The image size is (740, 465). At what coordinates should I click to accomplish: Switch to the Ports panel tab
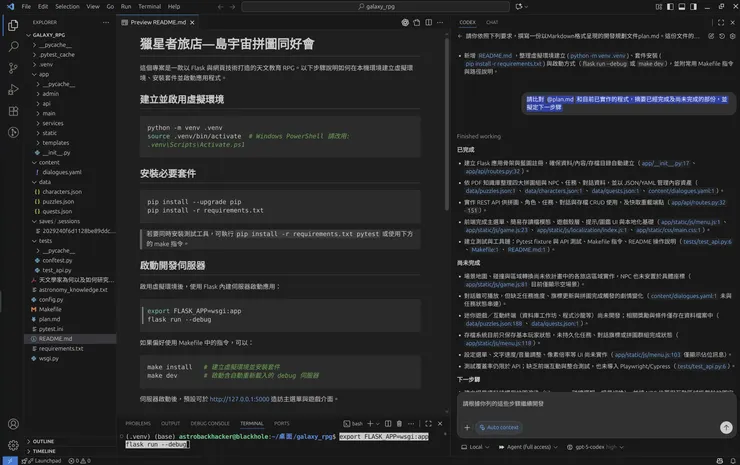pyautogui.click(x=281, y=423)
